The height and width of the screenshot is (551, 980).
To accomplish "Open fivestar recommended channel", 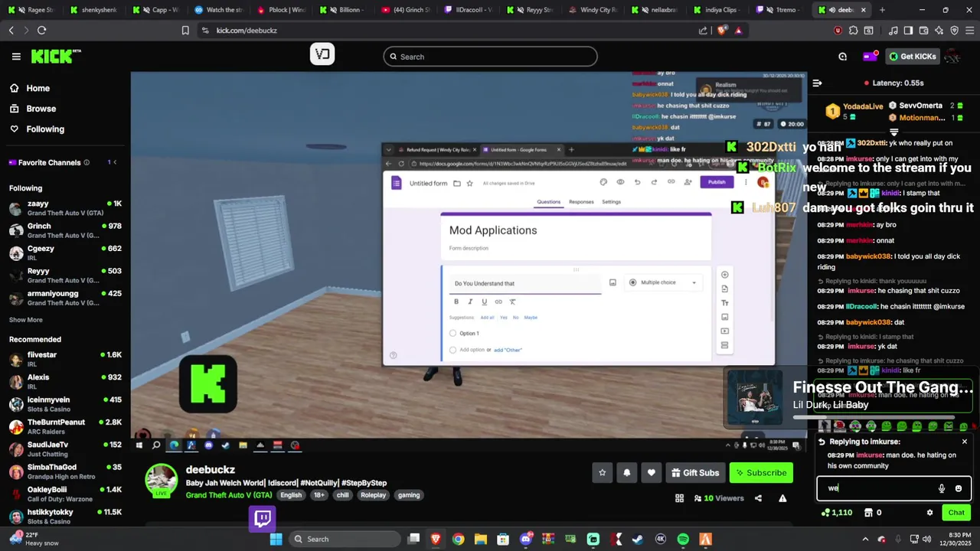I will click(x=65, y=359).
